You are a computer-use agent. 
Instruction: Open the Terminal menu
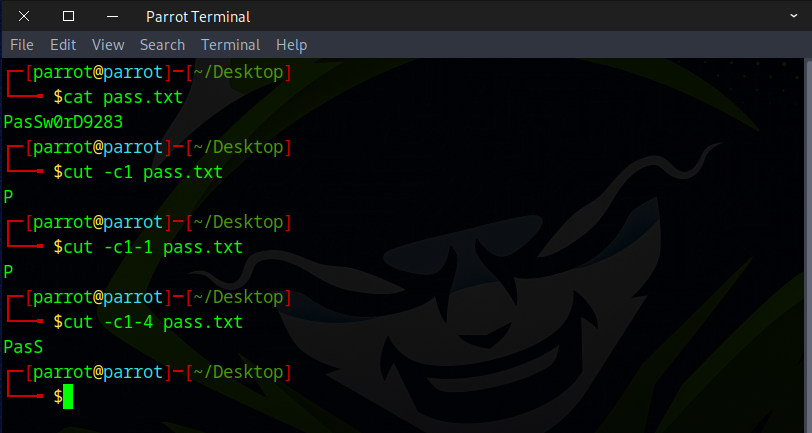230,45
